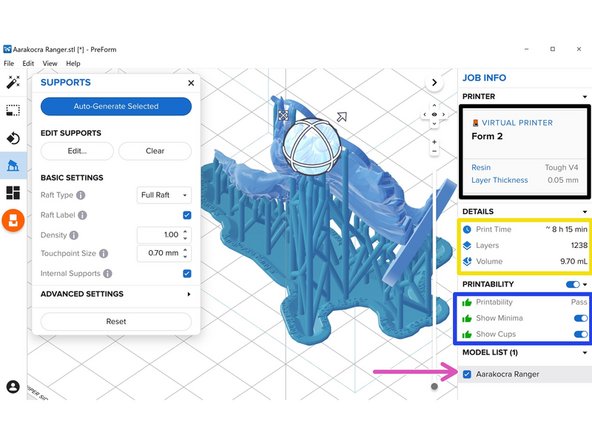Click the Density info icon
592x444 pixels.
tap(74, 235)
